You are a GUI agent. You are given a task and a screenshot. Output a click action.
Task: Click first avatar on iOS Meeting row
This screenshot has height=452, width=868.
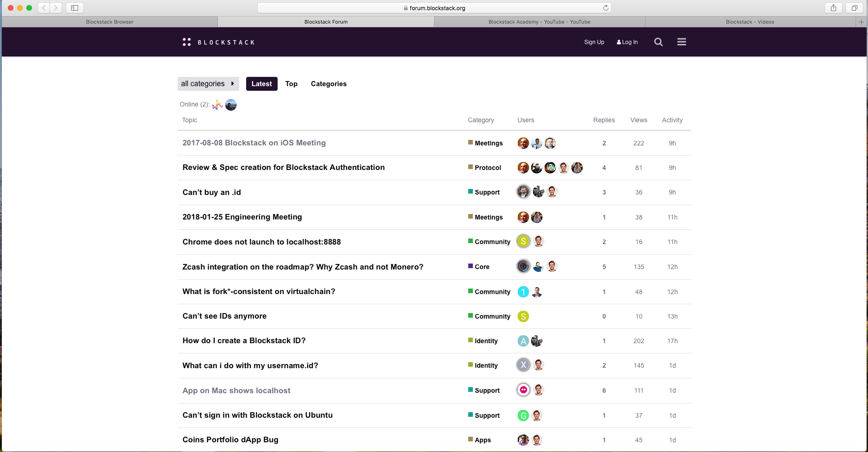click(523, 143)
